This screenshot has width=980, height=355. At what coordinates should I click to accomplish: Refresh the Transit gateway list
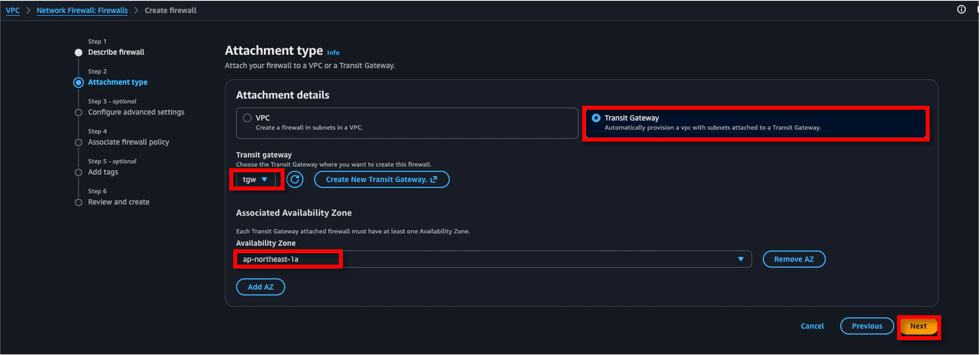pos(295,179)
